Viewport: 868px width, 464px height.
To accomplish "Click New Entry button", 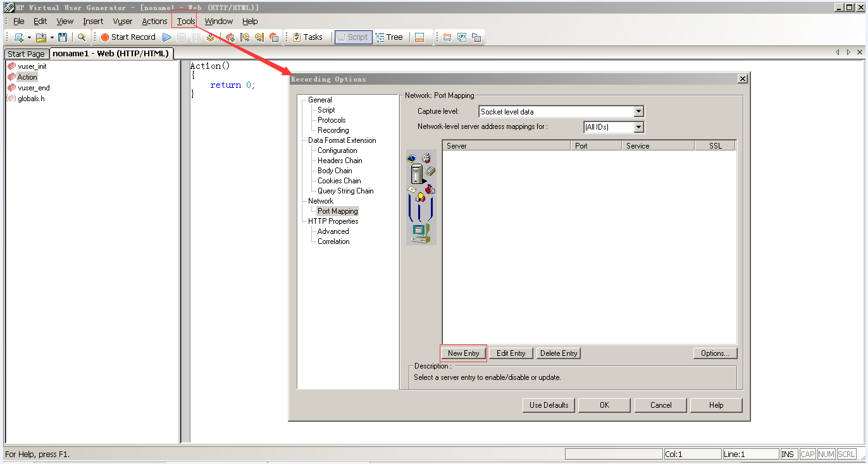I will pyautogui.click(x=463, y=353).
